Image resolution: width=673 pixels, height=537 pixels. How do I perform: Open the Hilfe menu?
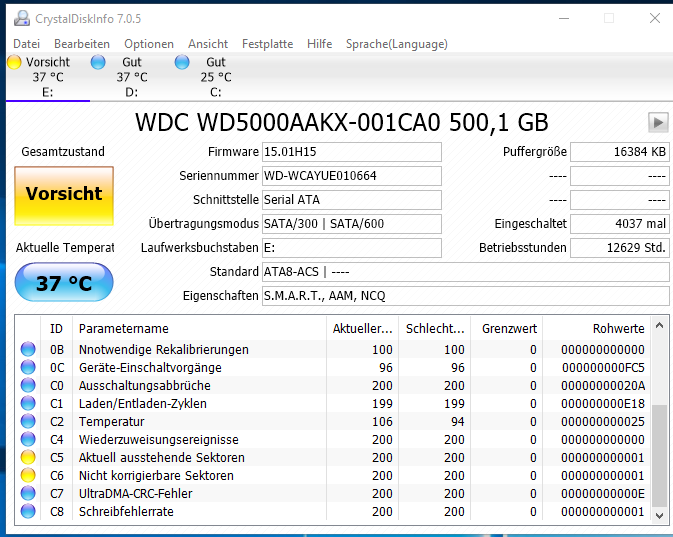(319, 44)
